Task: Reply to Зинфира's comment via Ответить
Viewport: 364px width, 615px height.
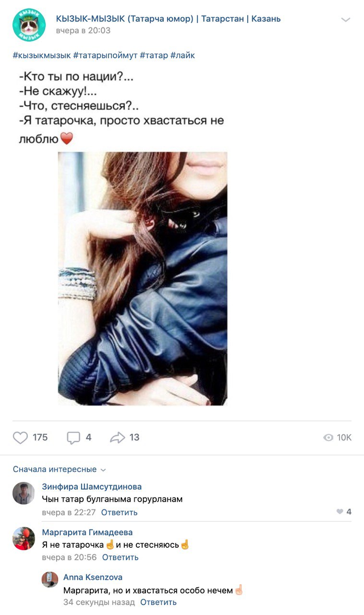Action: 119,512
